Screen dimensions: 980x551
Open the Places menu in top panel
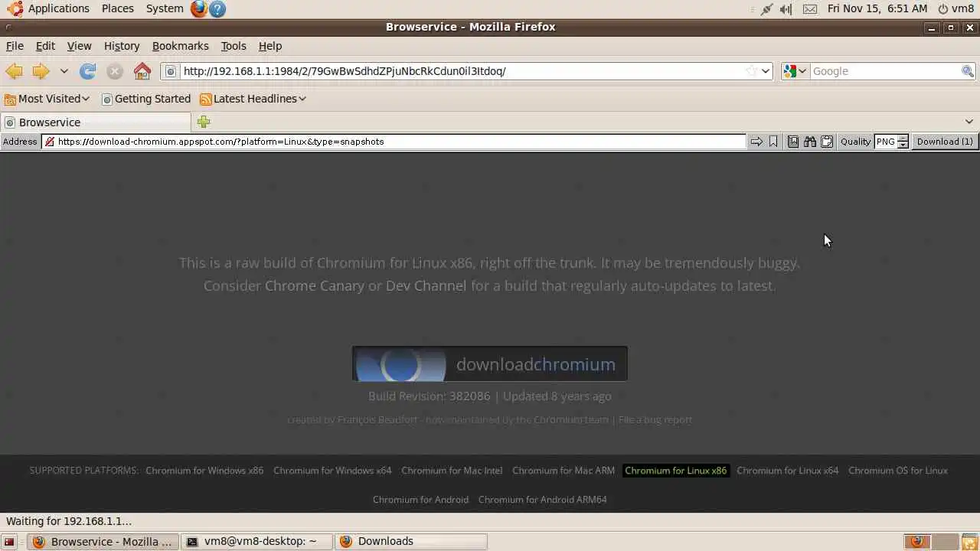point(117,8)
